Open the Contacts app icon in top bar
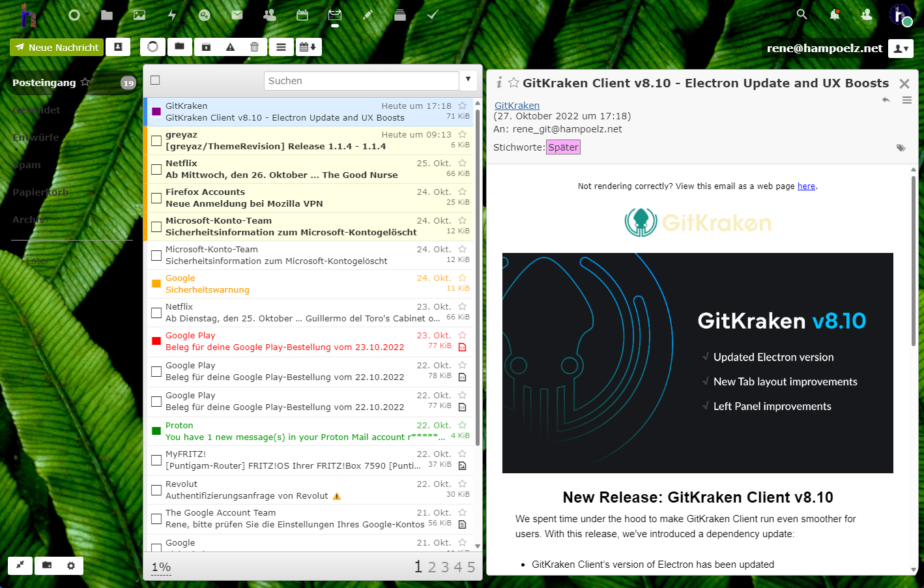This screenshot has width=924, height=588. tap(270, 15)
